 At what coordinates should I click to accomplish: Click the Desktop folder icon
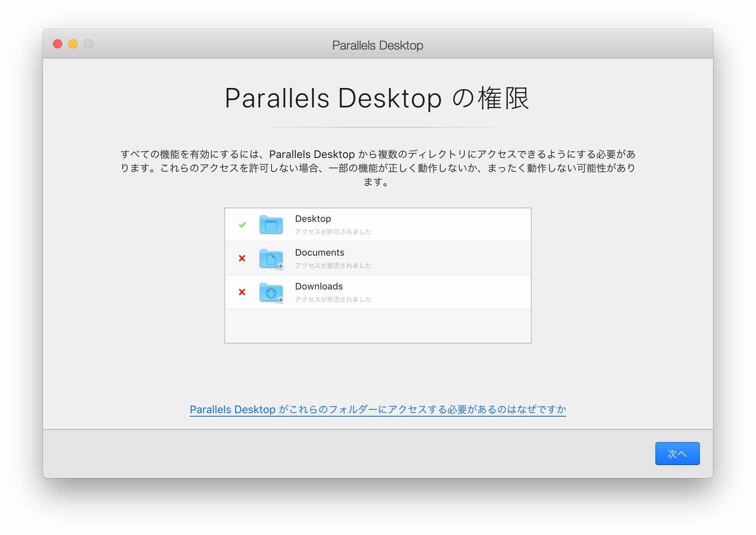tap(271, 225)
